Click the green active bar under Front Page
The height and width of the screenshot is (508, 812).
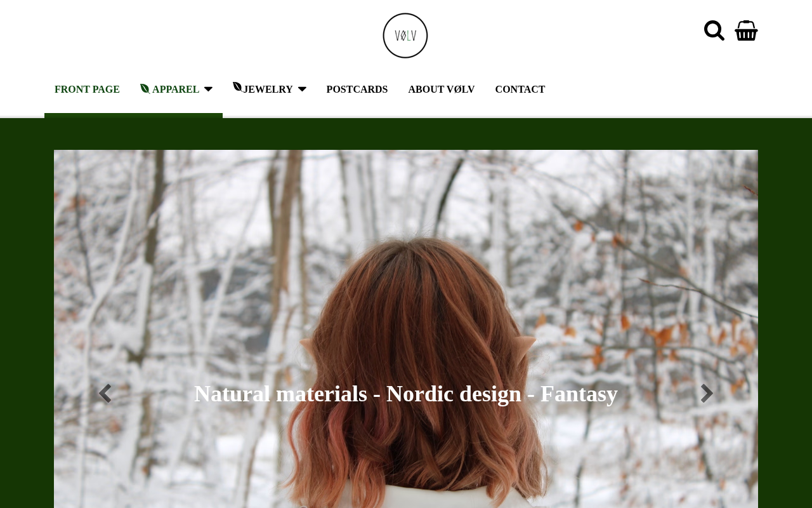tap(133, 116)
